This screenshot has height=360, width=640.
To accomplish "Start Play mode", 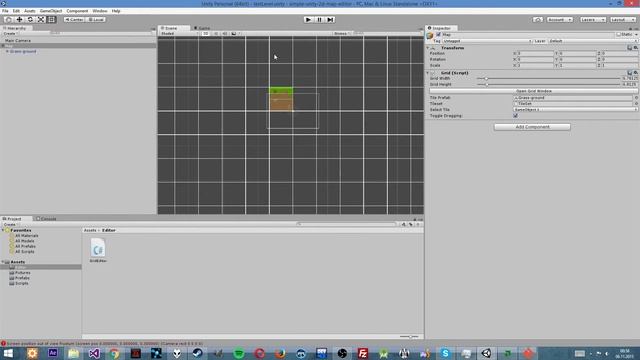I will tap(308, 20).
